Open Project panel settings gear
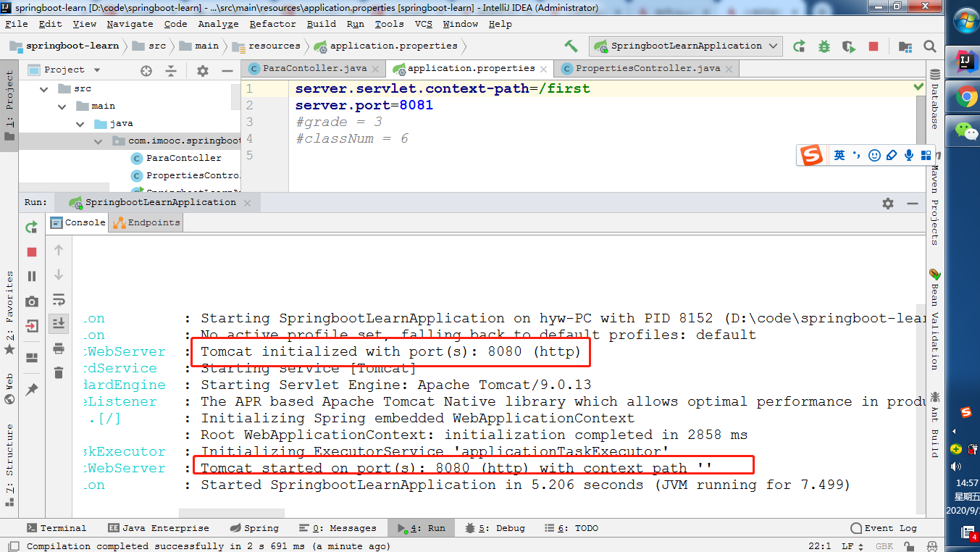 [x=203, y=70]
